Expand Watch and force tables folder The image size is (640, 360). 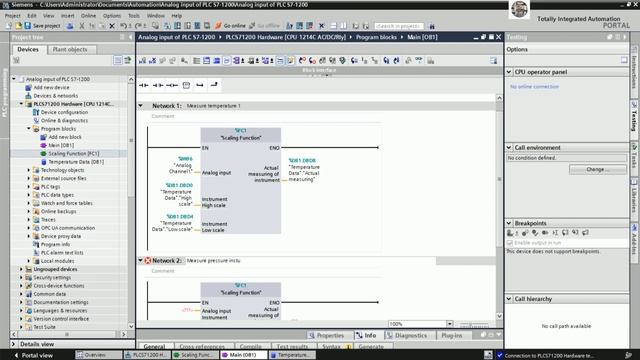29,203
